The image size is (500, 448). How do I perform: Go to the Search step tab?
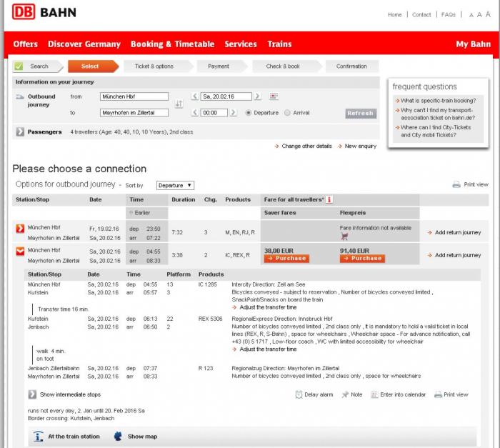click(38, 66)
